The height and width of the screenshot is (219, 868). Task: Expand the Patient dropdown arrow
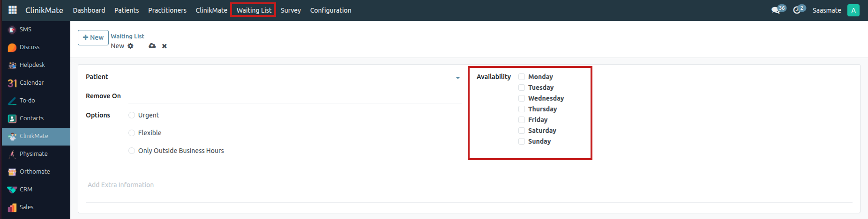coord(457,78)
